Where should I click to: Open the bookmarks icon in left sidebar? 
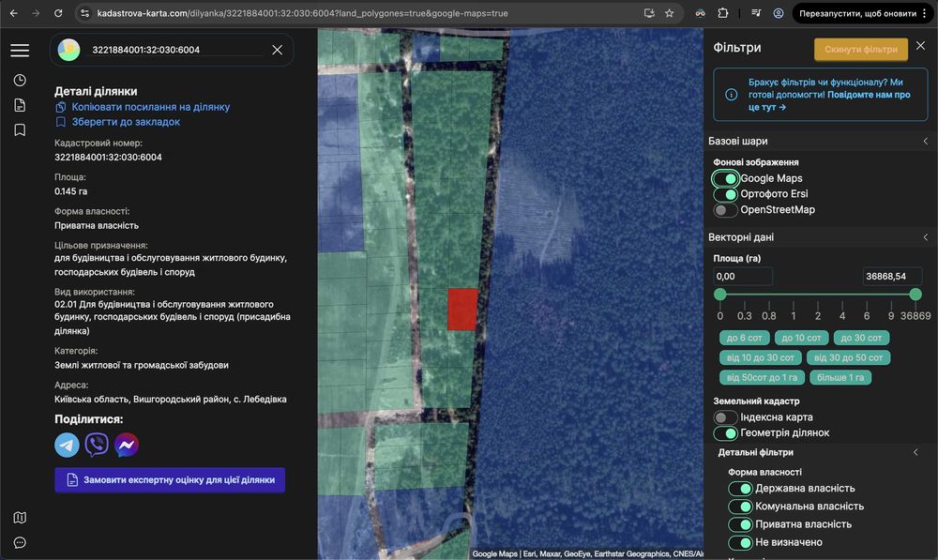pyautogui.click(x=20, y=129)
